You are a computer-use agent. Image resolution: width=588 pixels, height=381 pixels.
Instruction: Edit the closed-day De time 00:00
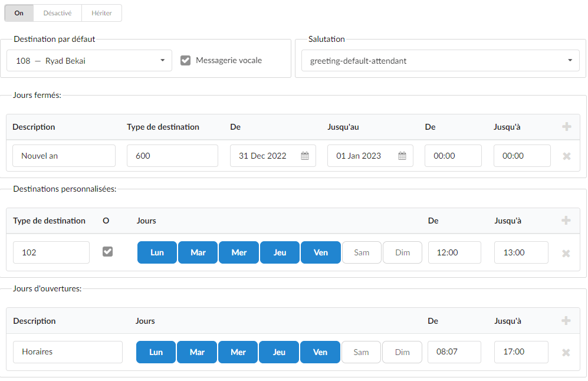[x=453, y=156]
